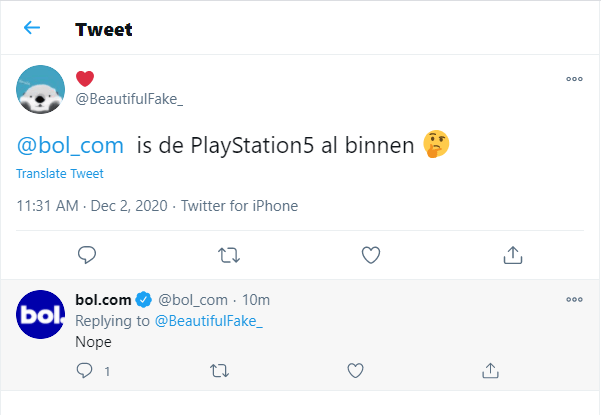Share the original PlayStation5 tweet

point(513,255)
